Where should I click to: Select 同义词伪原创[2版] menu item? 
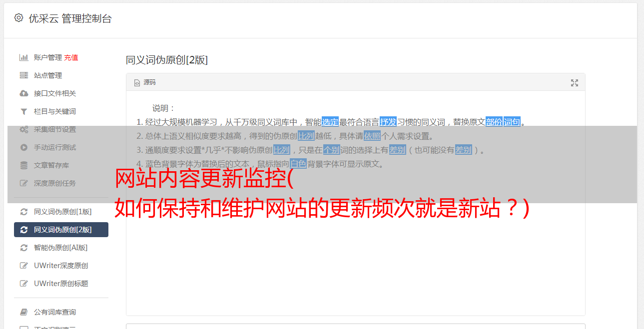(61, 230)
